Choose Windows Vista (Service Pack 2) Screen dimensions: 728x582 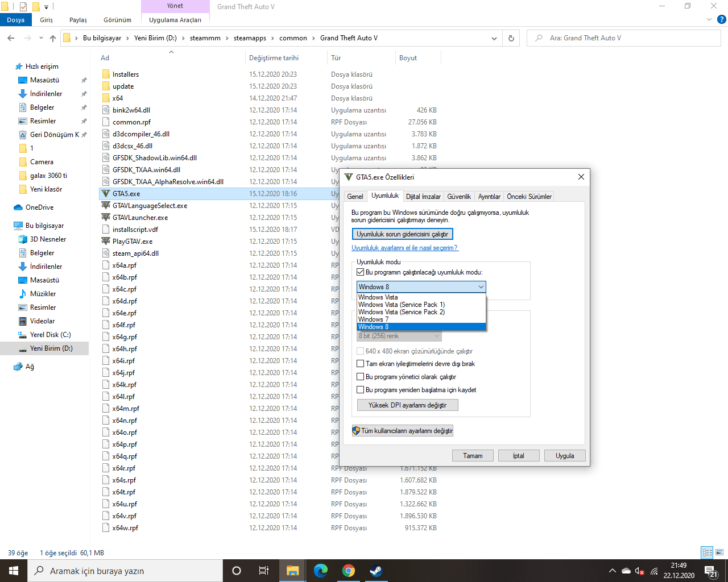click(x=421, y=312)
